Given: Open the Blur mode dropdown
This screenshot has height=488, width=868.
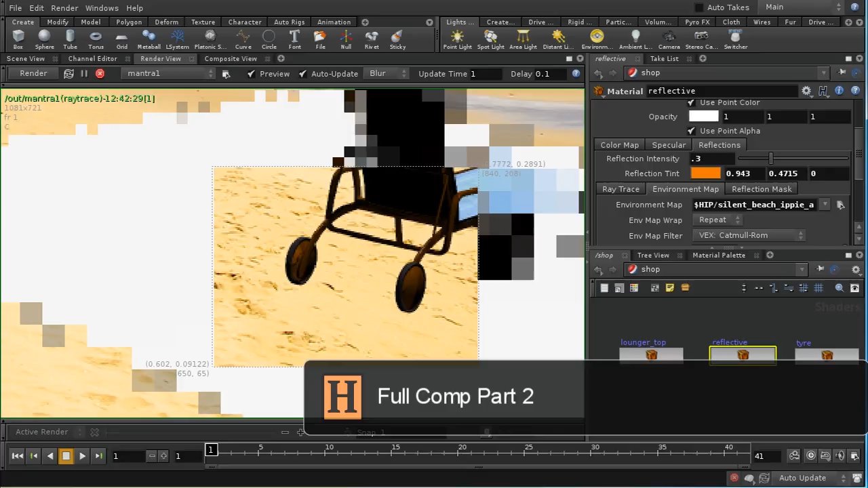Looking at the screenshot, I should [x=387, y=73].
